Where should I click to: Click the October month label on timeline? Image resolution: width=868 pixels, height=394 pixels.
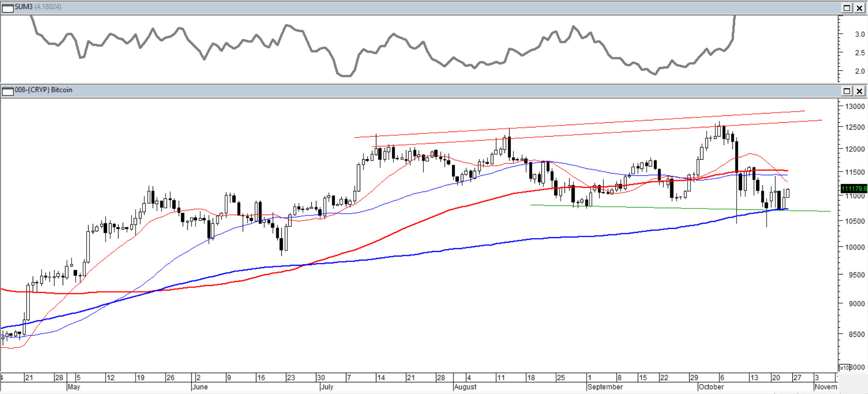tap(711, 387)
